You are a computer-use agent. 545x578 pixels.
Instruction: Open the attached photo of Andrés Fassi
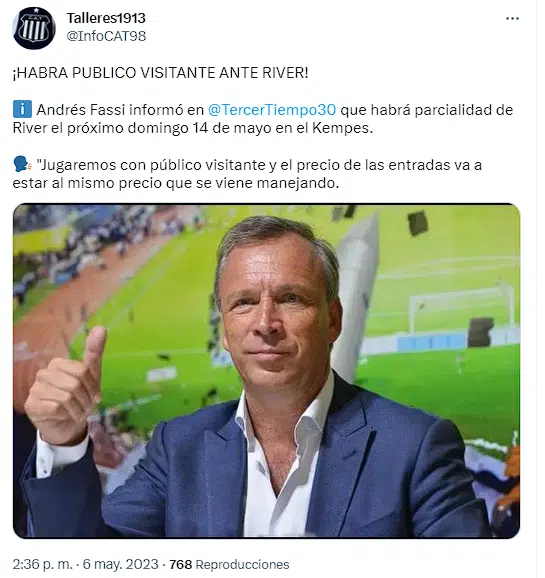coord(266,370)
